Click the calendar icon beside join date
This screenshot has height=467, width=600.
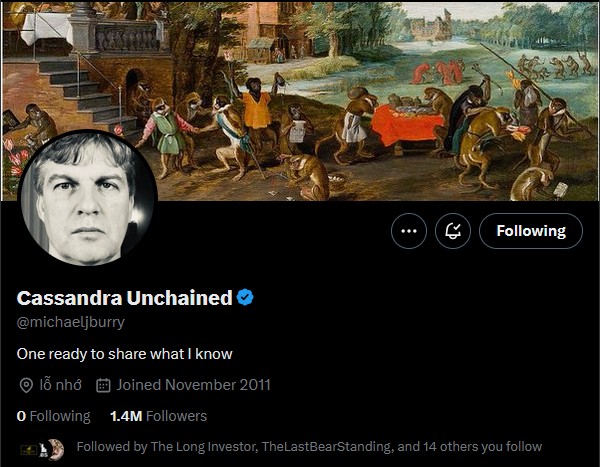click(103, 385)
